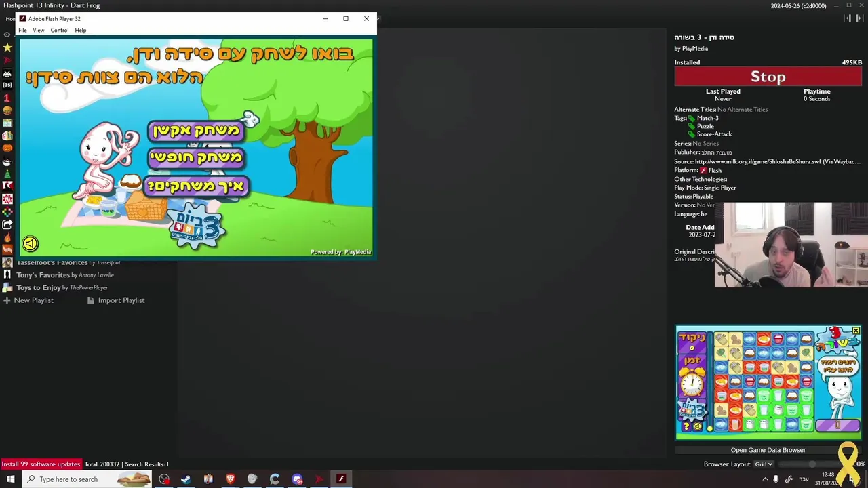Click the plus icon beside New Playlist
The image size is (868, 488).
[7, 300]
